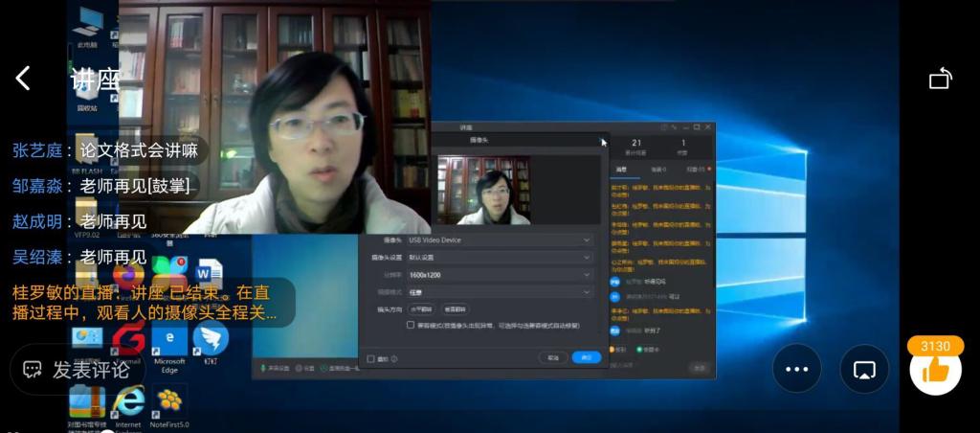Open the 摄像头 dropdown showing USB Video Device

point(500,240)
